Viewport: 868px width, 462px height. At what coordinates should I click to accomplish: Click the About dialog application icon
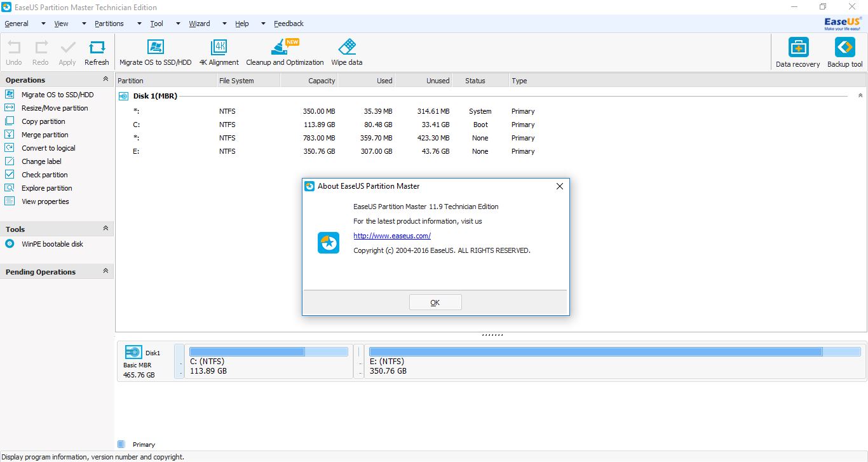click(x=329, y=243)
